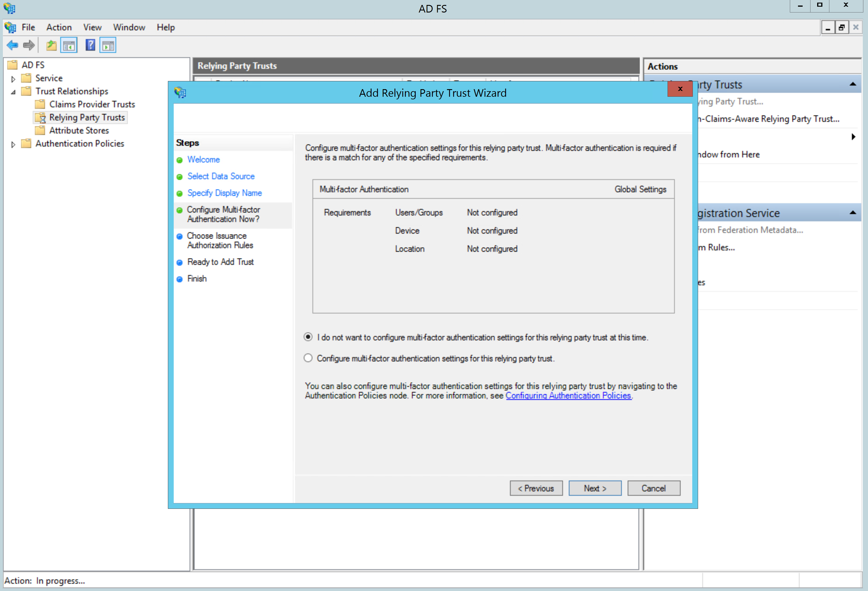
Task: Click the Device requirement label
Action: tap(407, 231)
